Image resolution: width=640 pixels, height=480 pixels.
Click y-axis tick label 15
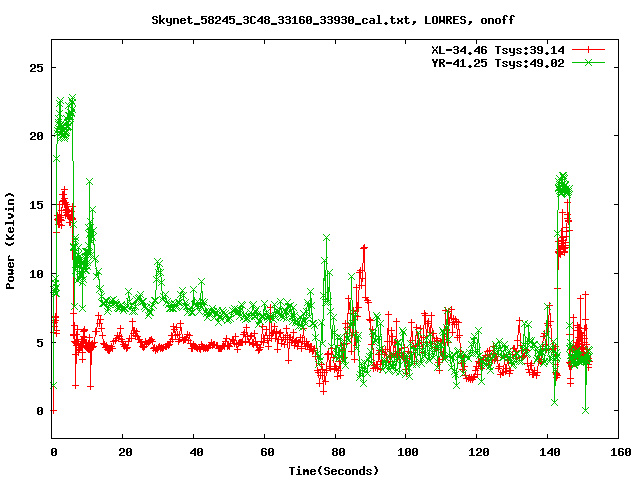(36, 205)
